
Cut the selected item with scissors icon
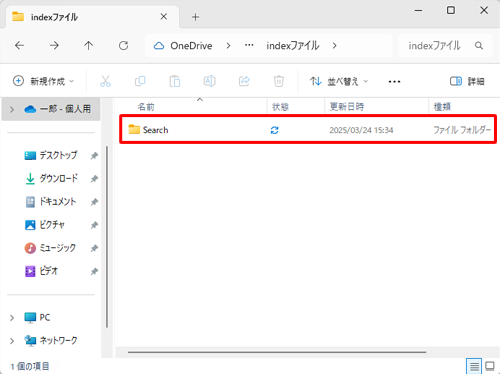pos(105,81)
